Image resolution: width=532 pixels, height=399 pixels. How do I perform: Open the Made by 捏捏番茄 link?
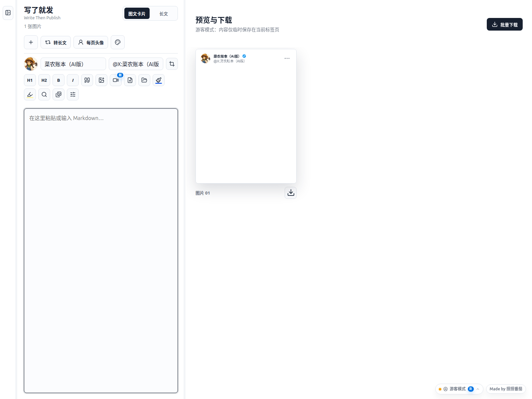click(506, 389)
